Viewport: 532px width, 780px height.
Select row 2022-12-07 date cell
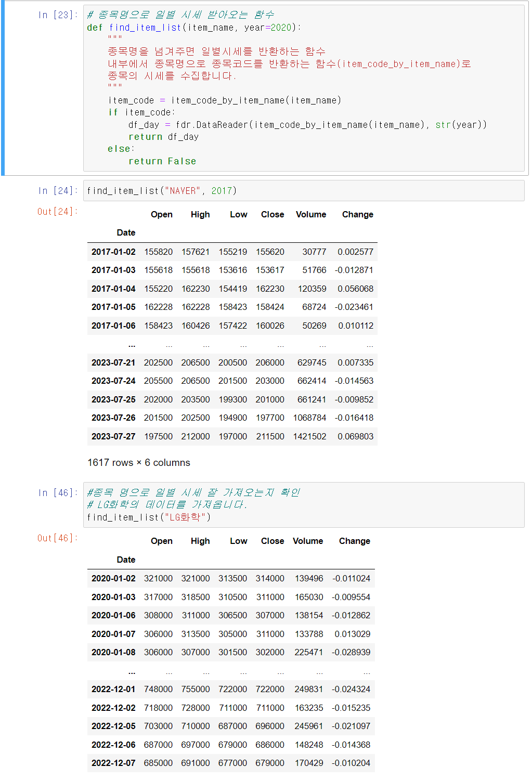click(x=113, y=763)
